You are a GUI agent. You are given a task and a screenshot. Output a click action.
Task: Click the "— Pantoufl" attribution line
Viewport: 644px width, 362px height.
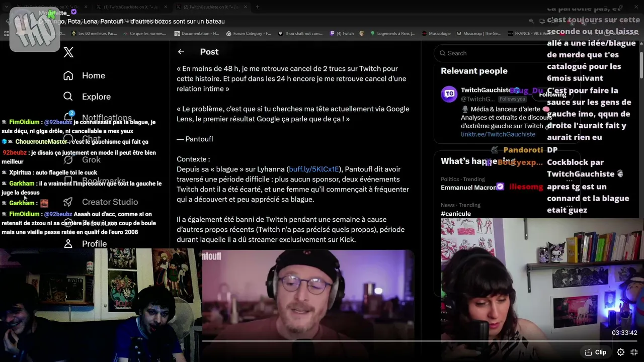coord(195,139)
